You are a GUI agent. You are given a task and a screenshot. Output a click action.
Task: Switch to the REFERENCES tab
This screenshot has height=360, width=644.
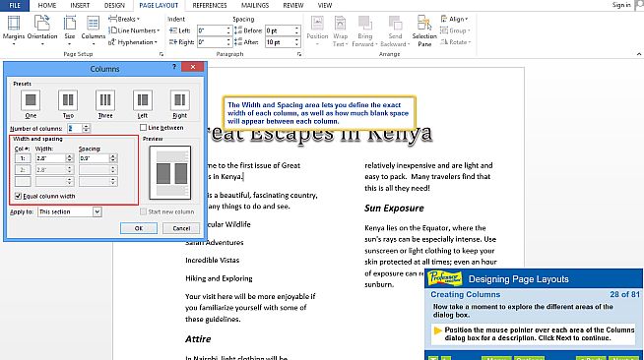point(210,5)
